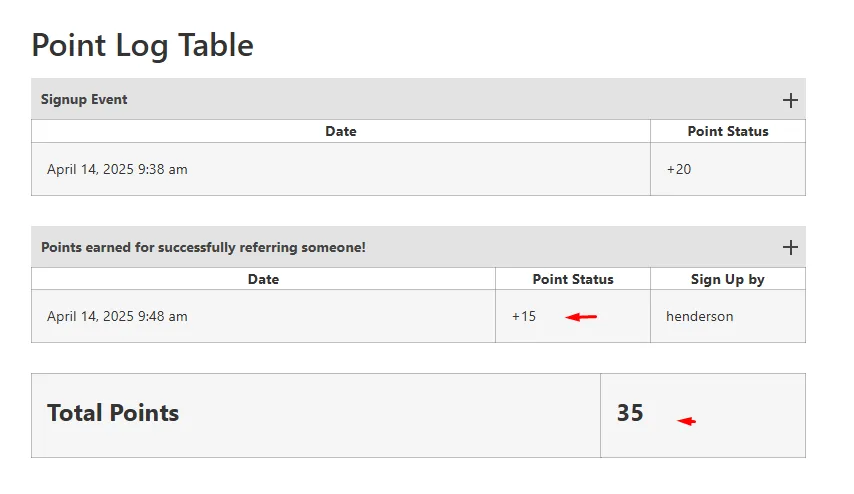Click the Sign Up by column header
This screenshot has width=854, height=494.
(728, 279)
